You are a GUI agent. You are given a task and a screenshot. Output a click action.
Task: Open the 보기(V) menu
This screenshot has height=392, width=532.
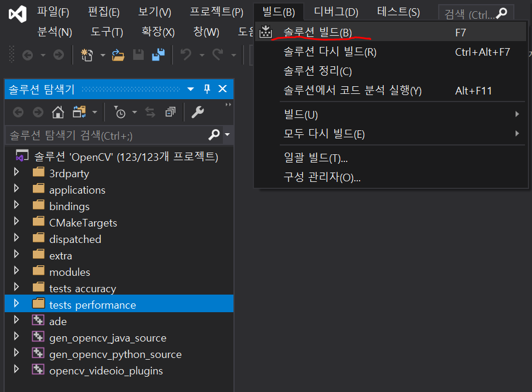[x=155, y=12]
